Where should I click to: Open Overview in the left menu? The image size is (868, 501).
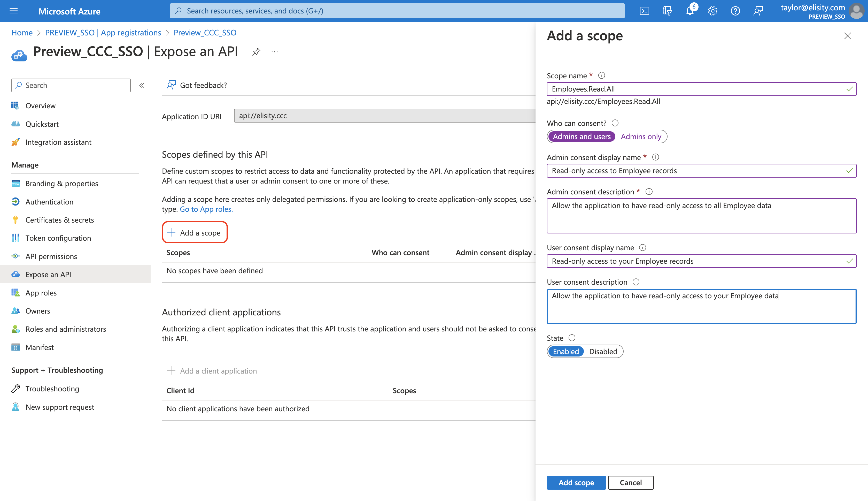[41, 106]
